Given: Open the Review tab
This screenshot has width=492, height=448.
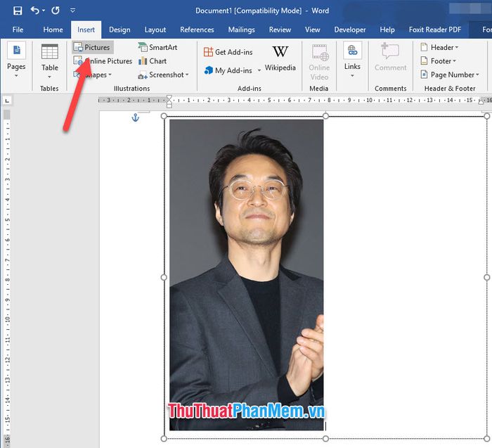Looking at the screenshot, I should (x=280, y=30).
